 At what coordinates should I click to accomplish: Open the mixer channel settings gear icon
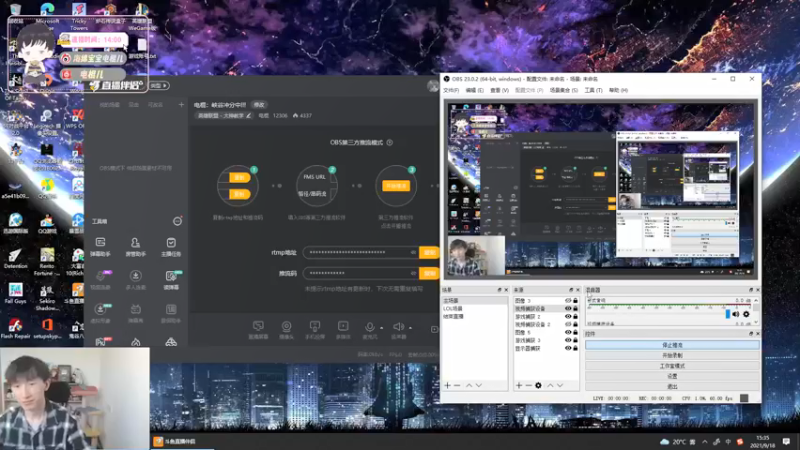click(746, 314)
